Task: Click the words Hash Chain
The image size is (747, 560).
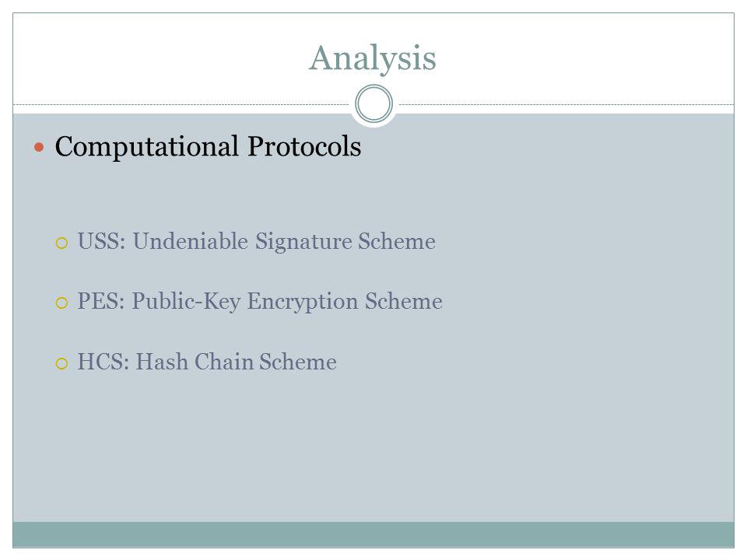Action: coord(195,362)
